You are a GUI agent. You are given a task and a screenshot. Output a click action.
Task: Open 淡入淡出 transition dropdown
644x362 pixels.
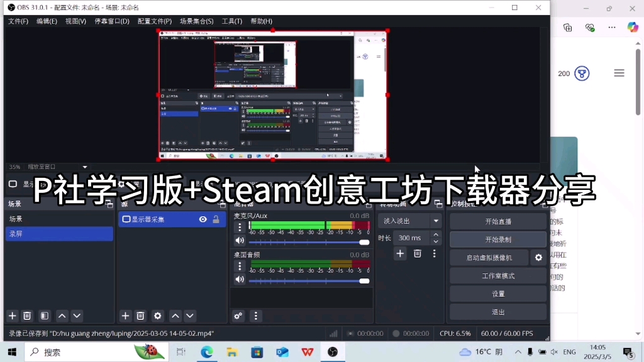pos(409,221)
